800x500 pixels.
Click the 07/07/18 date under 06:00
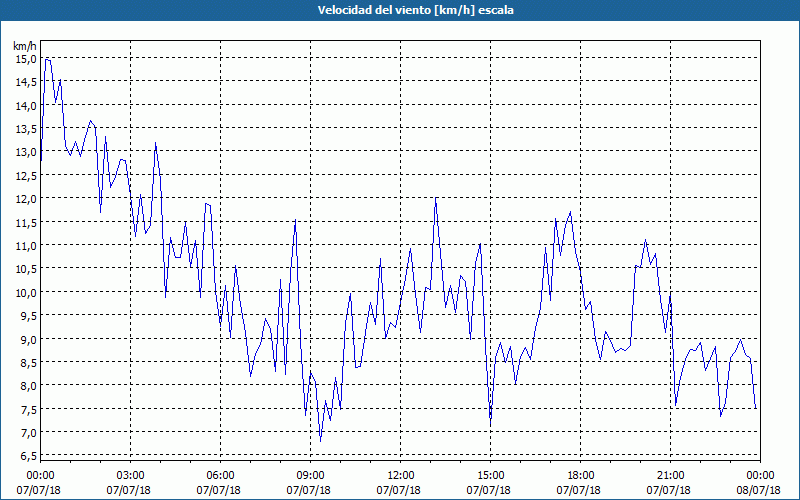(x=218, y=490)
